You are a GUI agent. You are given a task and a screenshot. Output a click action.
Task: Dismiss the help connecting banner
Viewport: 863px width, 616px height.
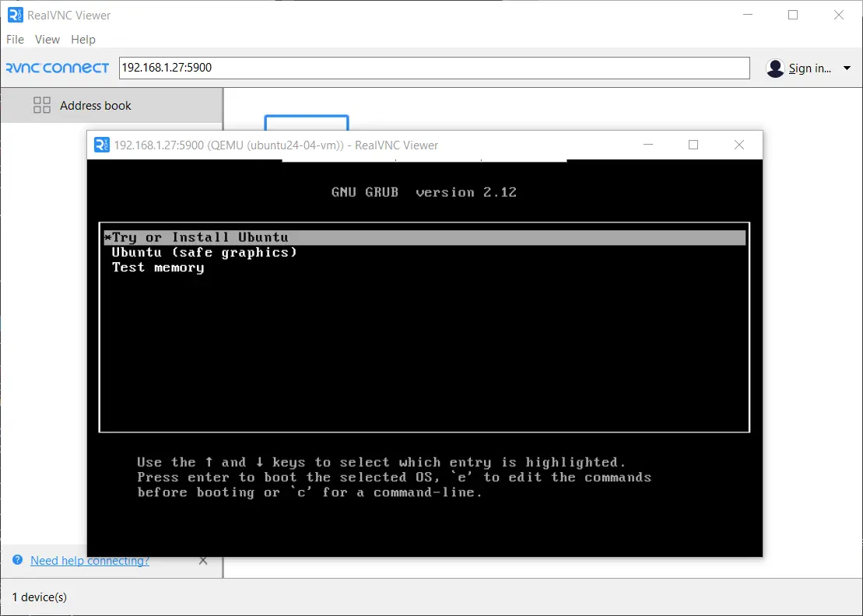click(203, 561)
